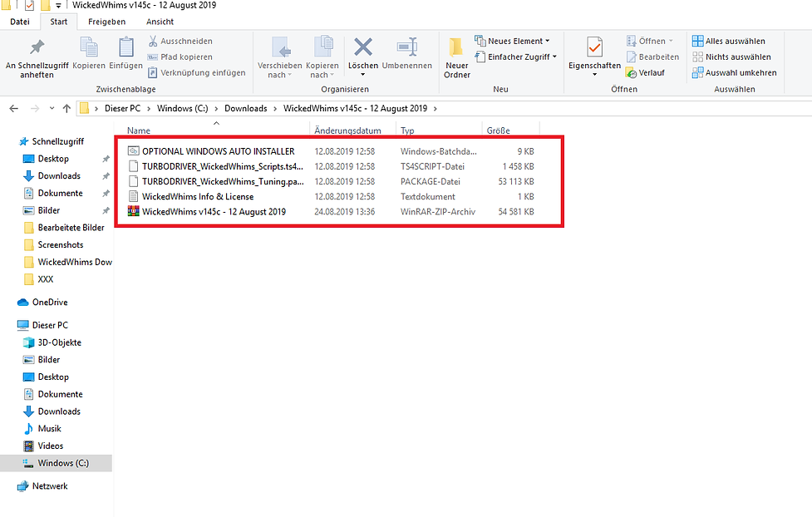Click Bearbeiten in the ribbon
This screenshot has height=517, width=812.
point(652,57)
